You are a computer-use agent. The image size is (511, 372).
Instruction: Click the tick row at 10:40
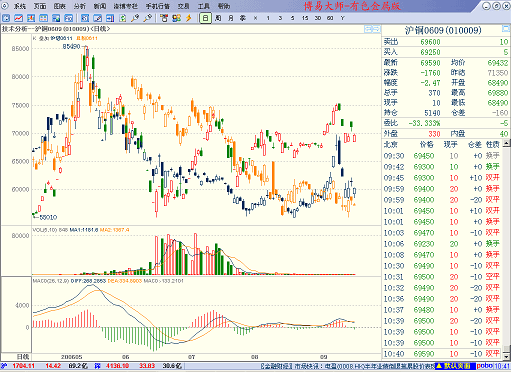tap(442, 354)
